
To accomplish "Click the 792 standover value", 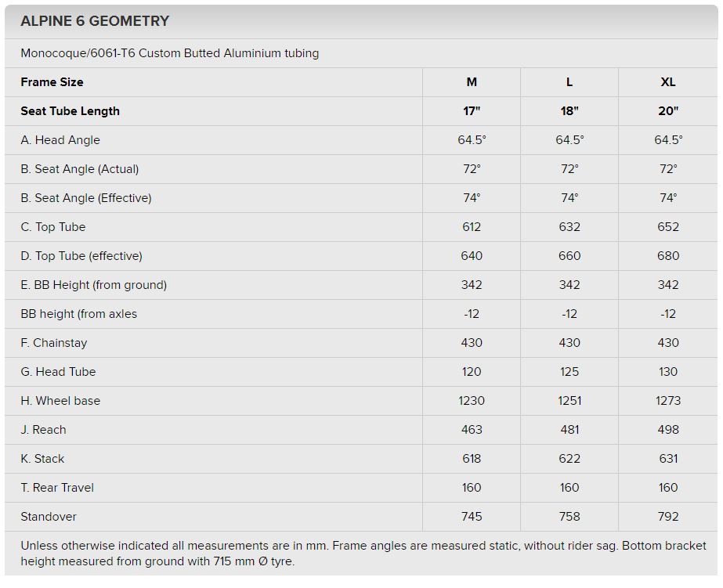I will [668, 517].
